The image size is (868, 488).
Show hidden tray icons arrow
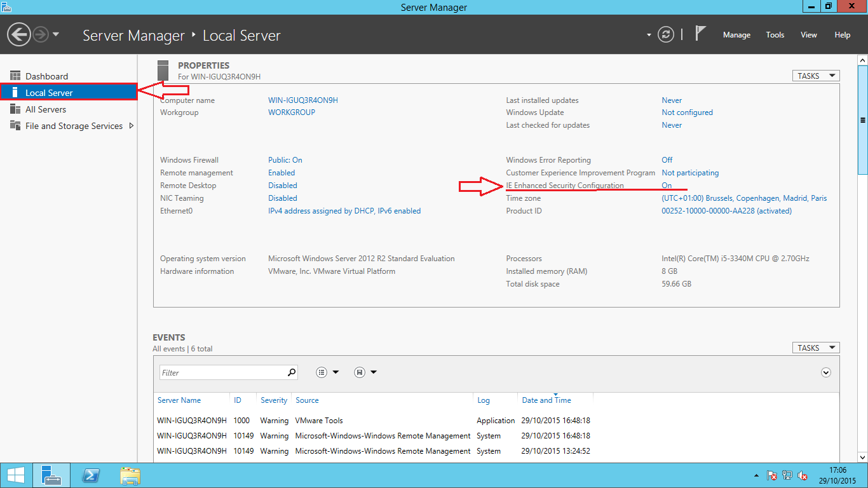click(x=756, y=475)
